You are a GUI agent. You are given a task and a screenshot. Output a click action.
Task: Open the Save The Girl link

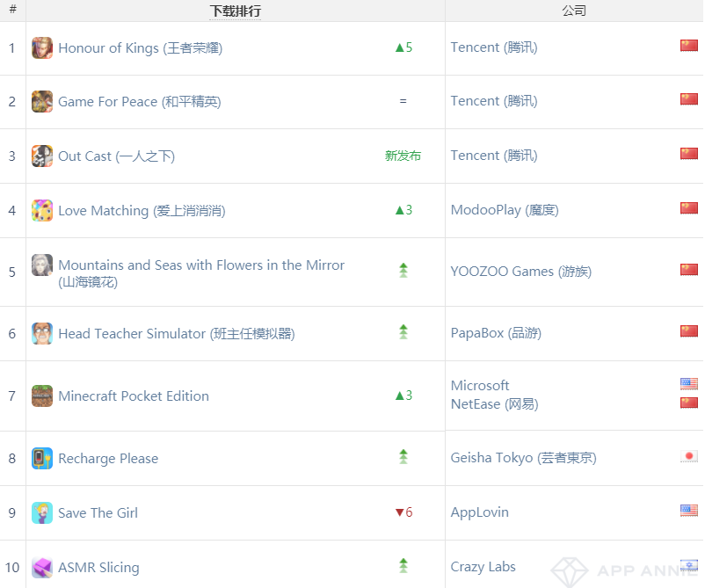tap(98, 513)
